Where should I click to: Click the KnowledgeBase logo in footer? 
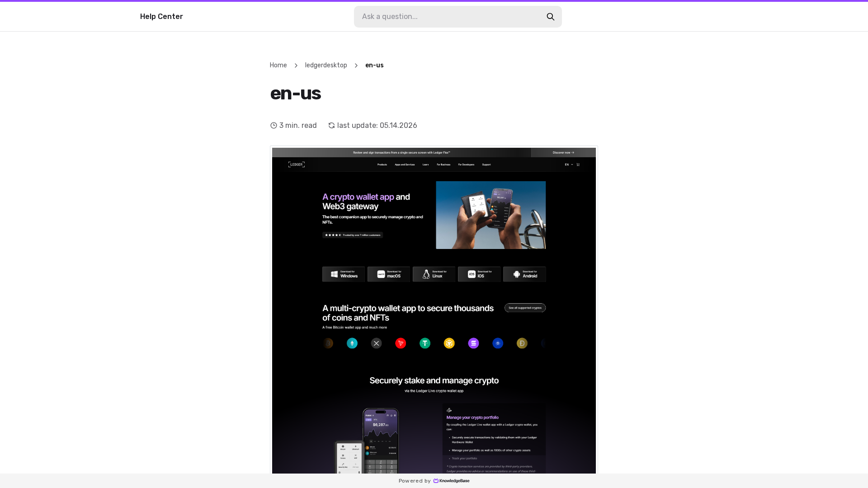click(451, 481)
